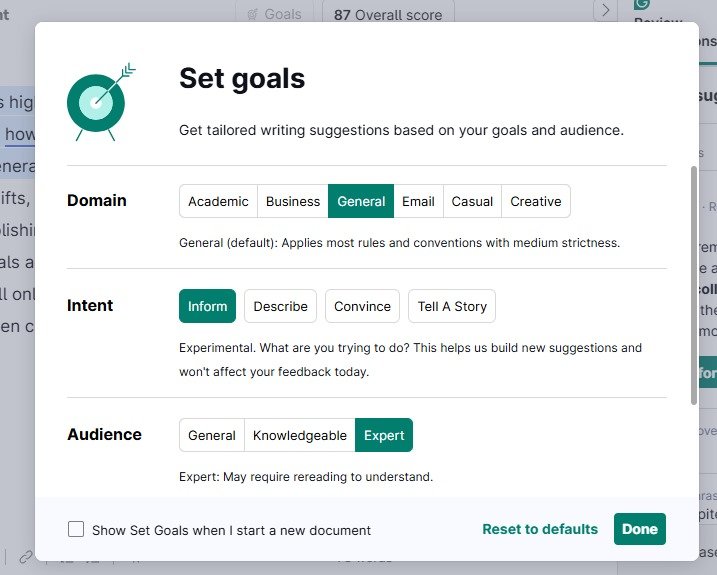Set audience to General
The image size is (717, 575).
pos(212,435)
